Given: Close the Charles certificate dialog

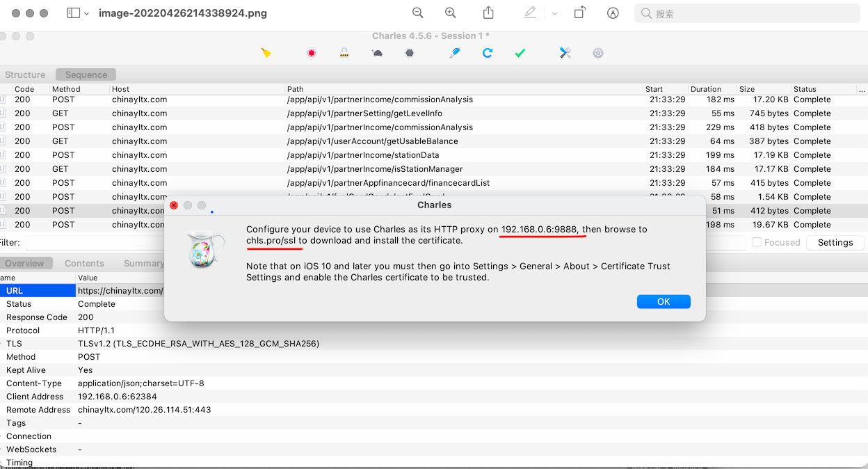Looking at the screenshot, I should pyautogui.click(x=174, y=205).
